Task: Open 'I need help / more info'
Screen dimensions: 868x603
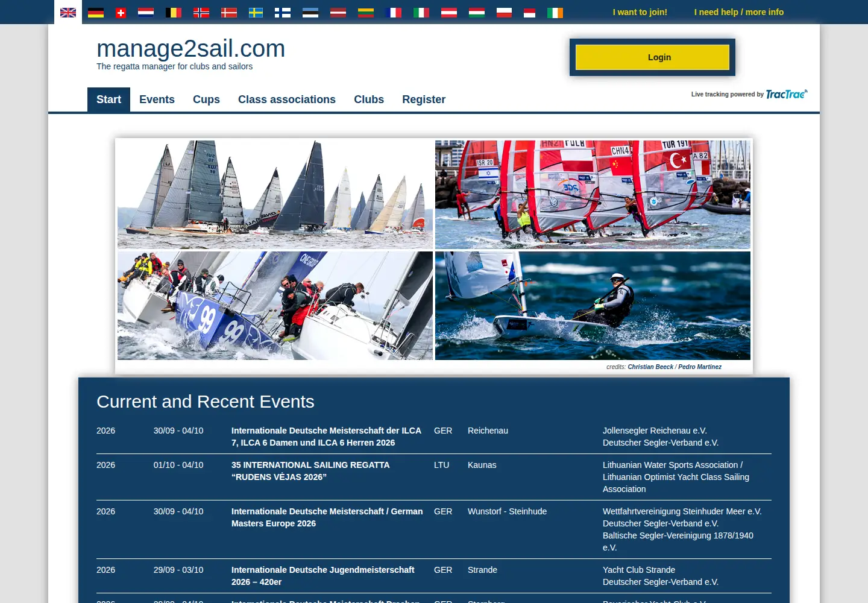Action: coord(739,12)
